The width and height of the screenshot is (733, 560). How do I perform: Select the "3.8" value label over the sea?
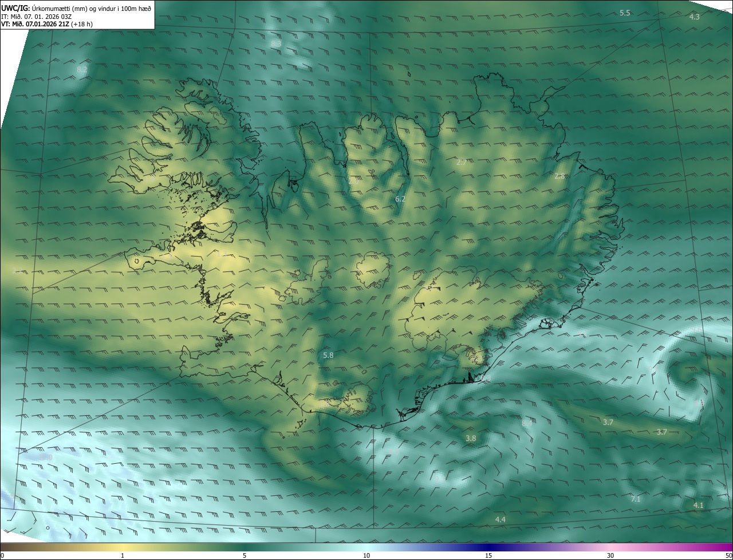(471, 439)
